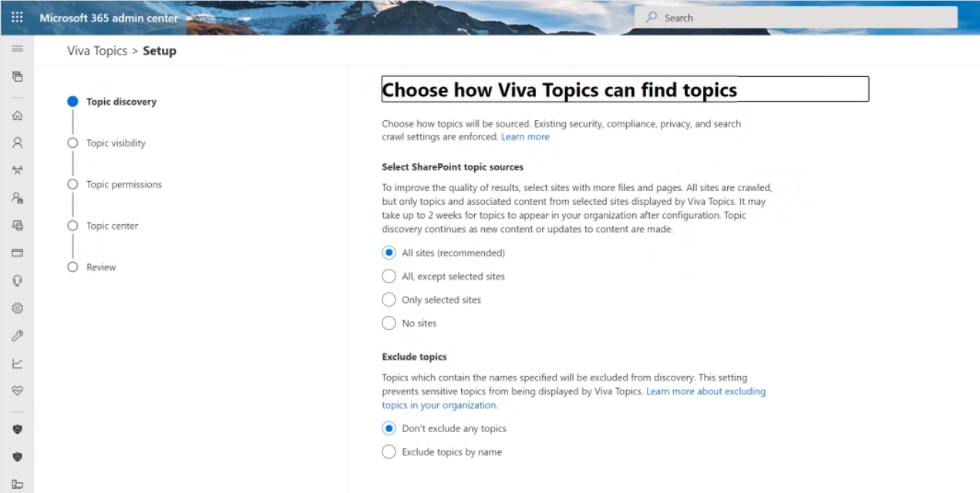The width and height of the screenshot is (980, 493).
Task: Open Billing from the sidebar
Action: 17,253
